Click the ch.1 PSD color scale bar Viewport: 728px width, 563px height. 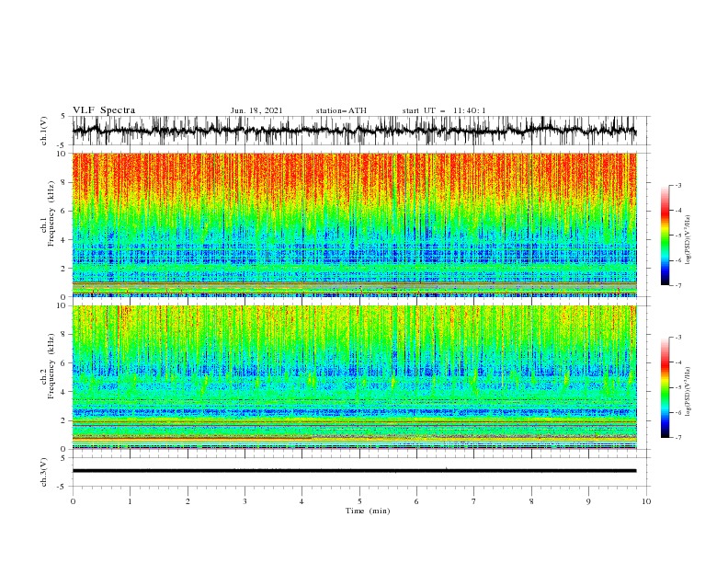coord(665,236)
